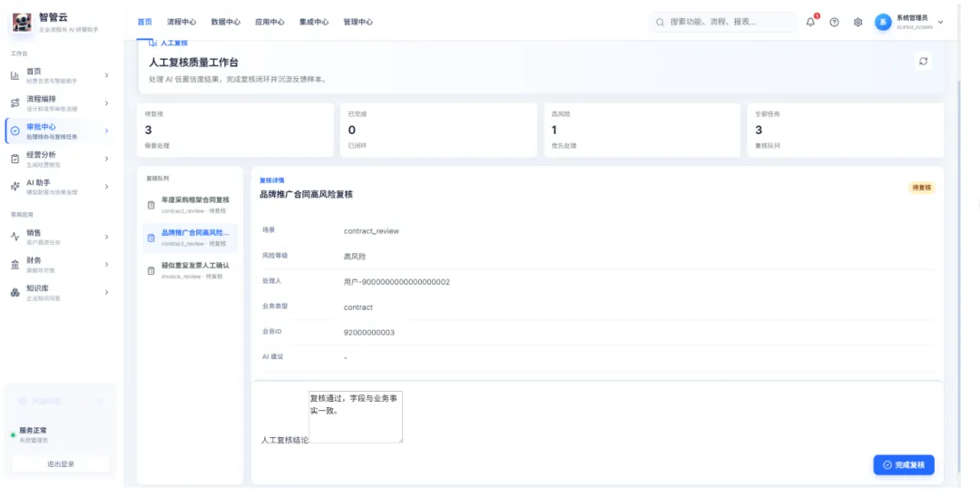Click clipboard icon beside 年度采购框架合同复核
The image size is (980, 496).
(151, 205)
